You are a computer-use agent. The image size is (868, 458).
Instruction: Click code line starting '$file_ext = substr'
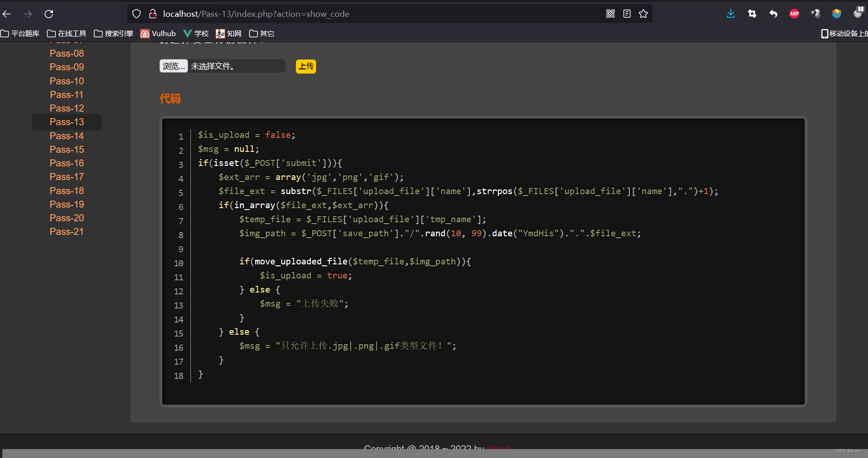click(x=468, y=191)
